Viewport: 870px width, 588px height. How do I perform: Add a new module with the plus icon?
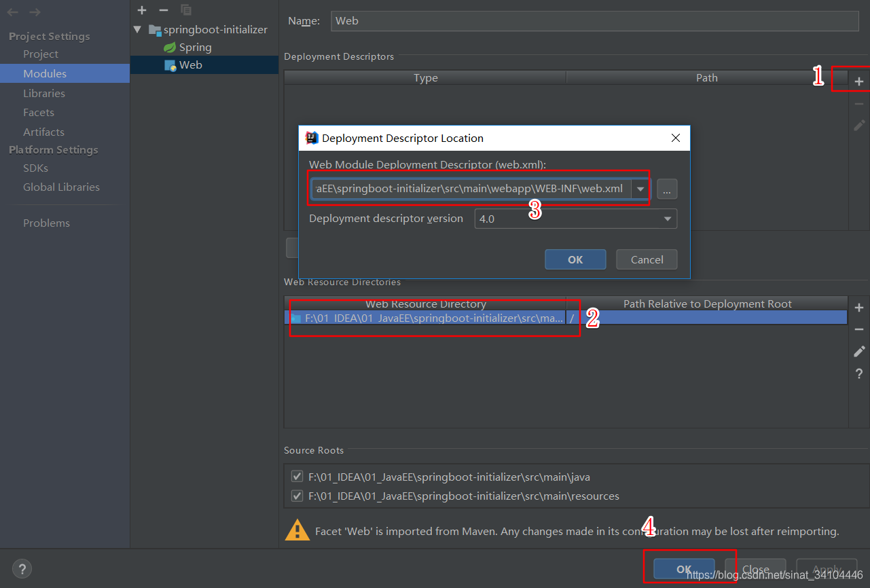141,10
